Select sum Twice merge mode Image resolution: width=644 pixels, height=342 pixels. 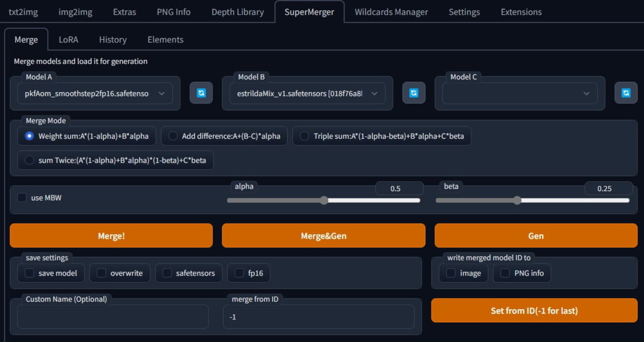pos(115,160)
